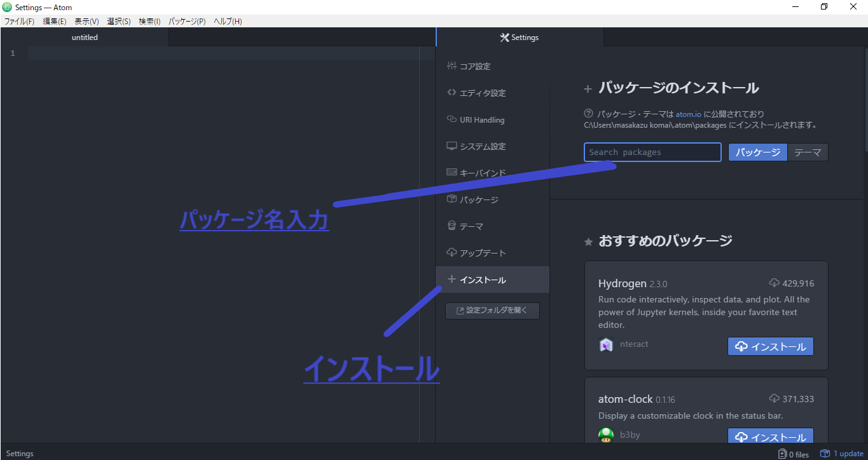Open the ファイル(F) menu

(x=19, y=21)
